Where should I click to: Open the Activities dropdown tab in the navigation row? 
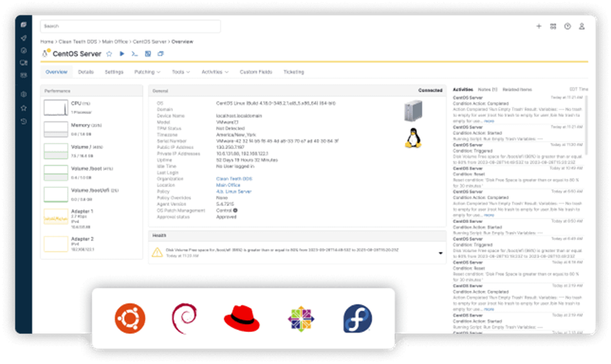215,72
